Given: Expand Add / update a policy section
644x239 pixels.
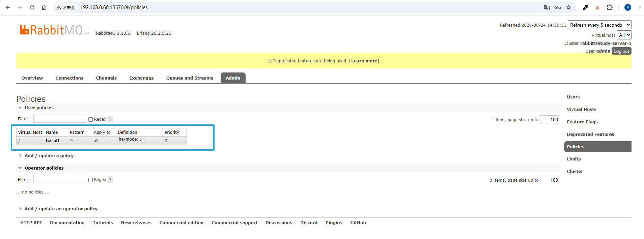Looking at the screenshot, I should click(49, 155).
